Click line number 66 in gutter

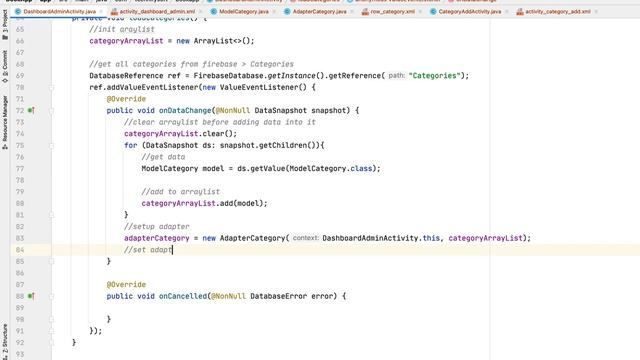(20, 41)
